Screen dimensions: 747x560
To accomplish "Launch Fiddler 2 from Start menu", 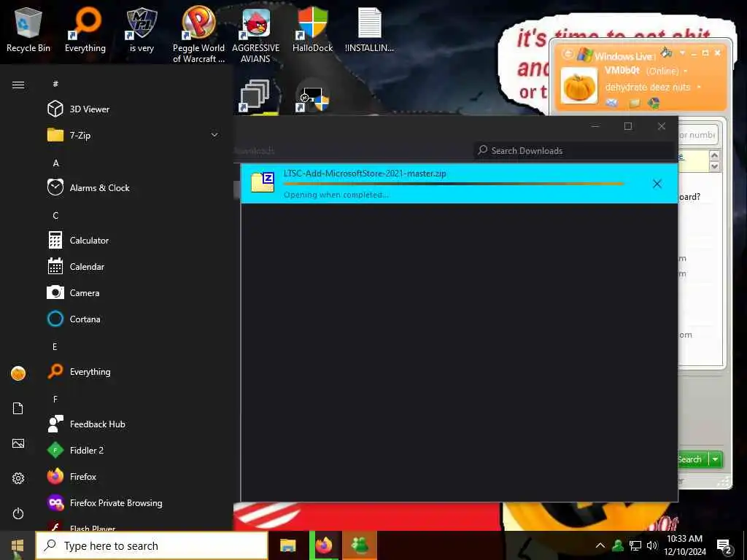I will [135, 450].
